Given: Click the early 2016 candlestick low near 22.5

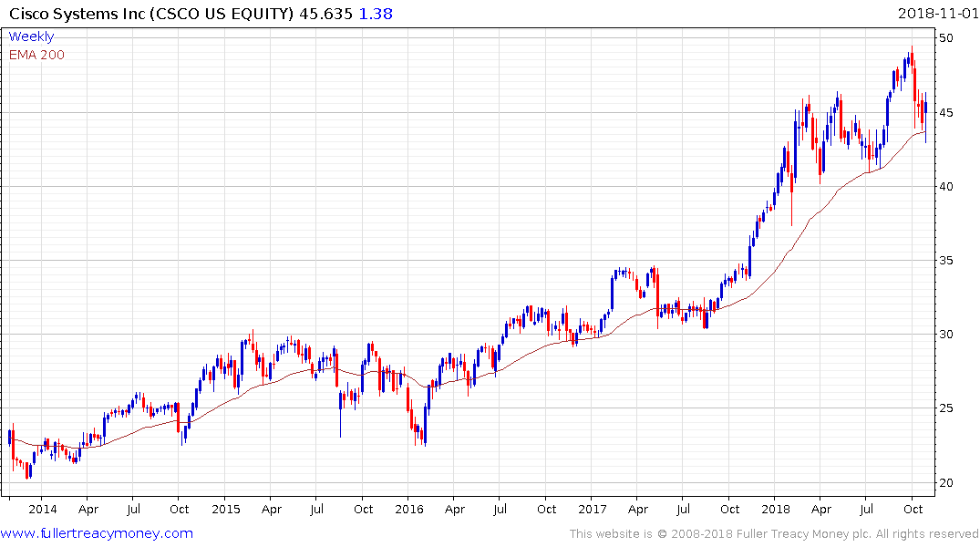Looking at the screenshot, I should (x=425, y=425).
